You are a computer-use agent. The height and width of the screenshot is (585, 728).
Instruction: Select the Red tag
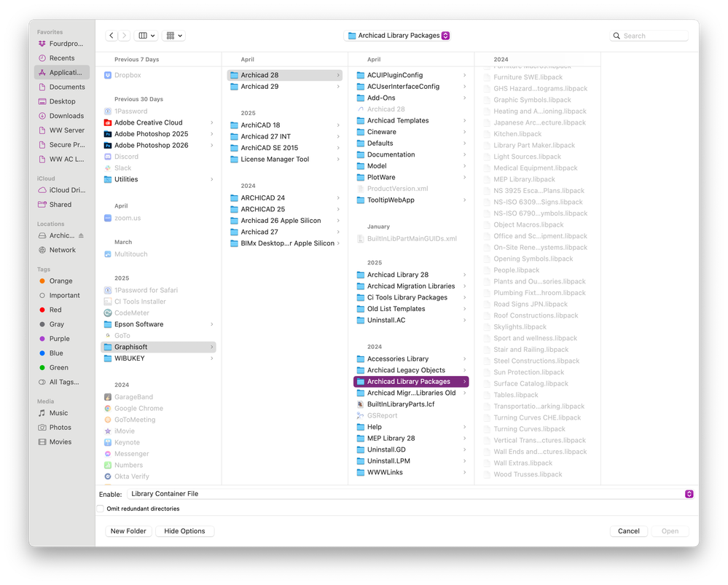point(62,310)
